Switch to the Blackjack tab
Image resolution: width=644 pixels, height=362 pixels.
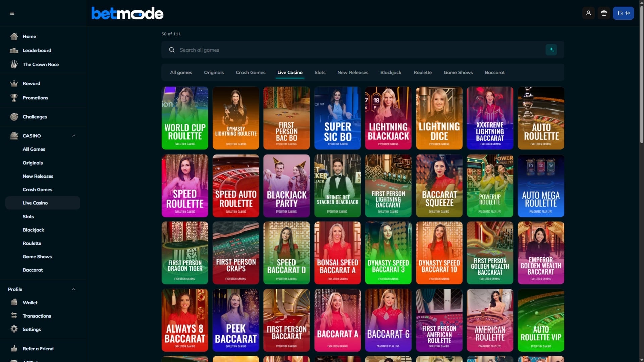(x=391, y=72)
